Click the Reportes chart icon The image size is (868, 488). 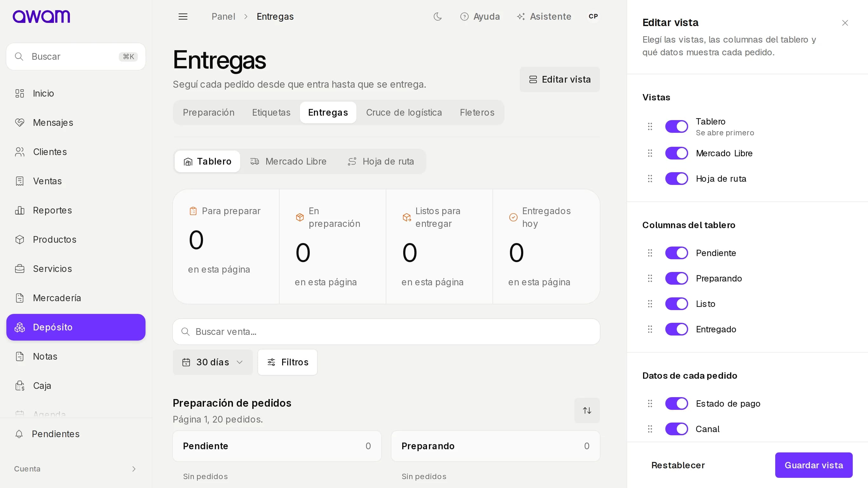(20, 210)
